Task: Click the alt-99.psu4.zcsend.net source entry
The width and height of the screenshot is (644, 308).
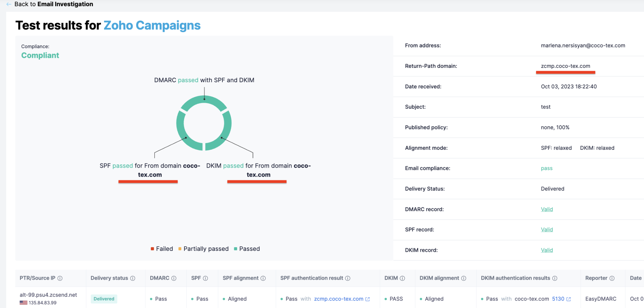Action: pos(48,295)
